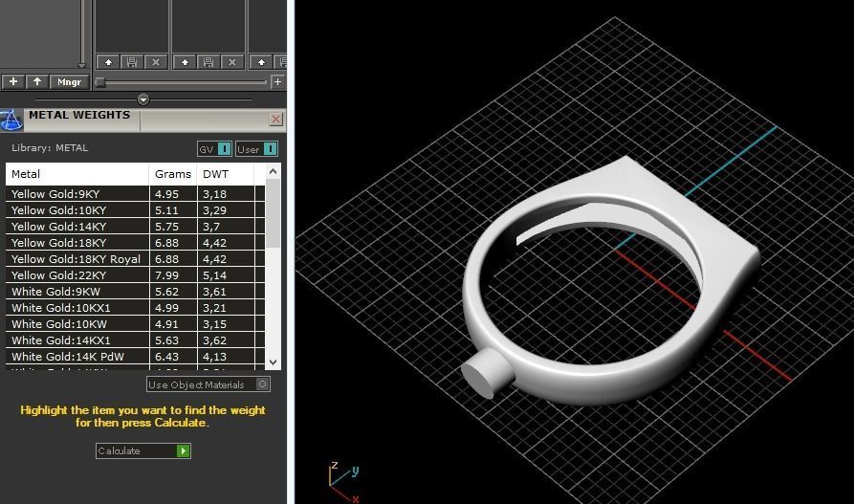Click the plus icon at the slider's right end

(x=277, y=81)
